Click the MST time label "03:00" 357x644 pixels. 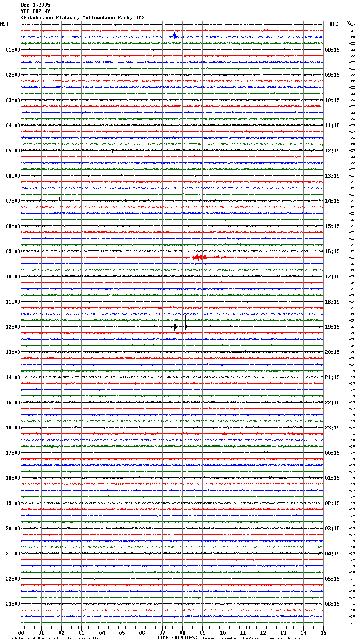pos(13,100)
